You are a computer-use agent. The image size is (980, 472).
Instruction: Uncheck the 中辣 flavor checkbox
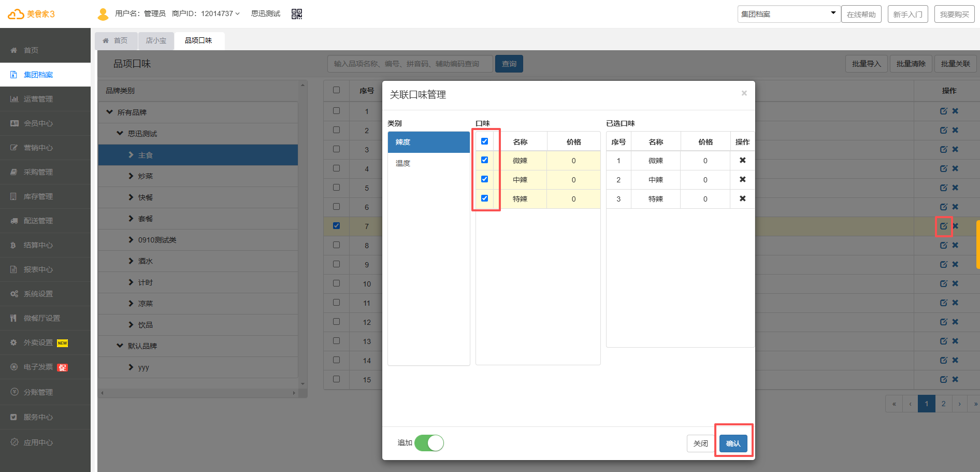click(484, 179)
